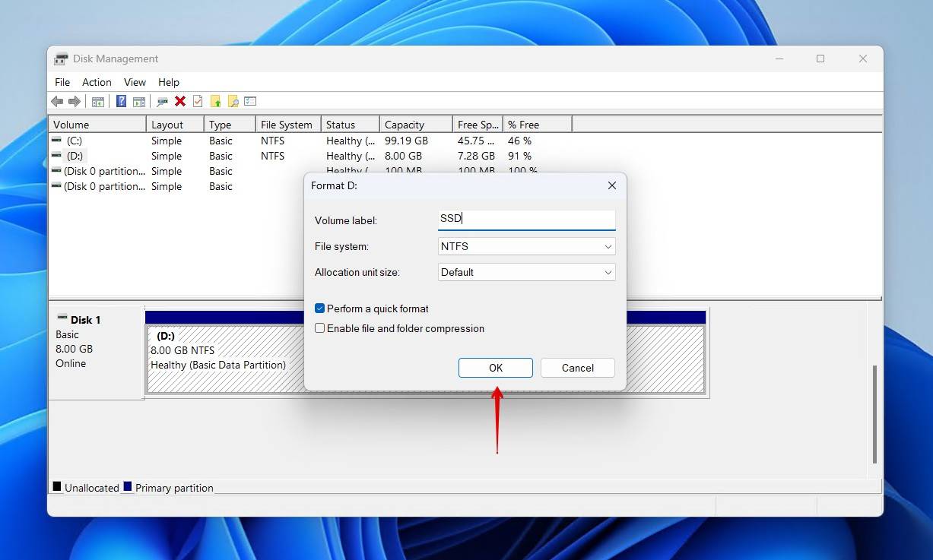Open the Action menu
Screen dimensions: 933x560
click(97, 82)
